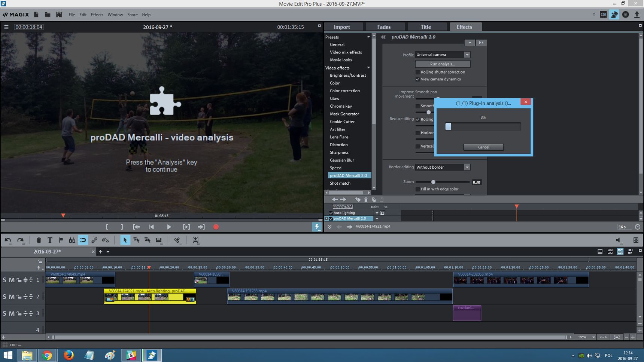The height and width of the screenshot is (362, 644).
Task: Toggle the Vertical tilting checkbox
Action: (x=417, y=146)
